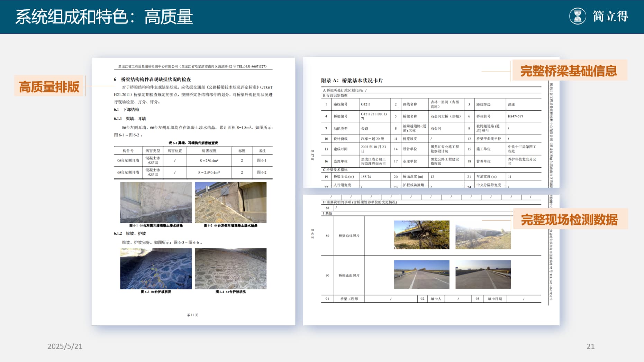The width and height of the screenshot is (644, 362).
Task: Click first 桥梁正面照片 road photo
Action: click(421, 275)
